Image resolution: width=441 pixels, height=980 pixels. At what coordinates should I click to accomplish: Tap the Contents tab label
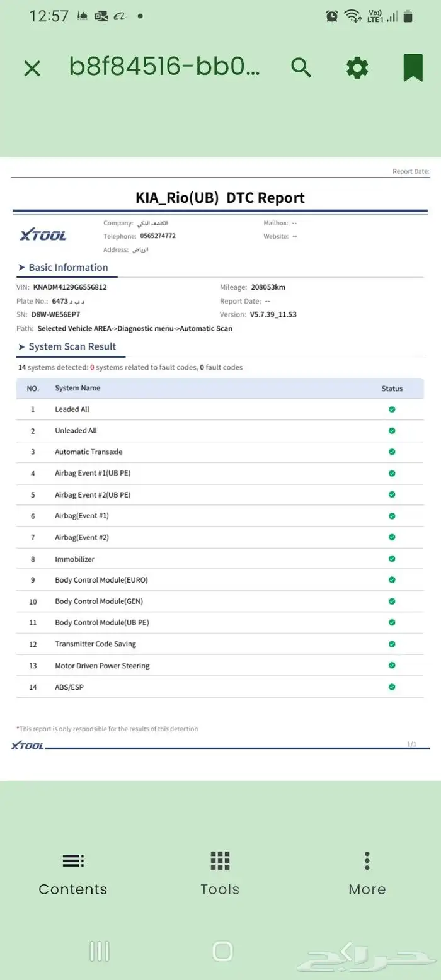(73, 889)
